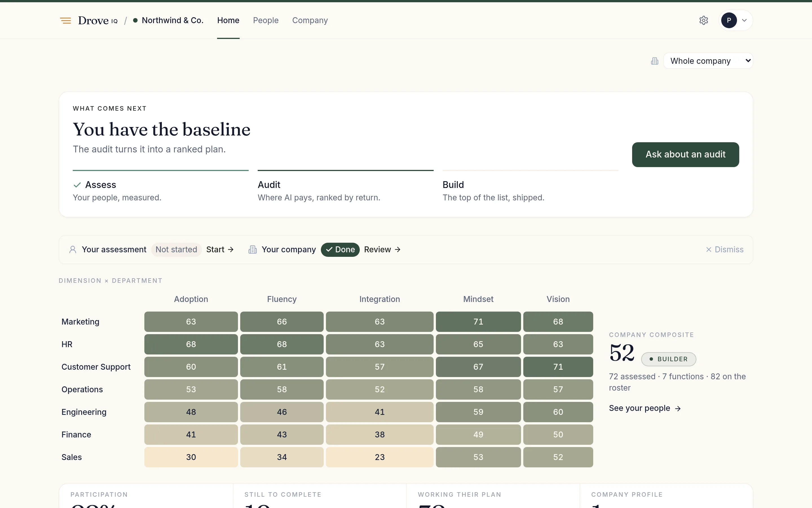Click the P user avatar
Screen dimensions: 812x508
(729, 21)
